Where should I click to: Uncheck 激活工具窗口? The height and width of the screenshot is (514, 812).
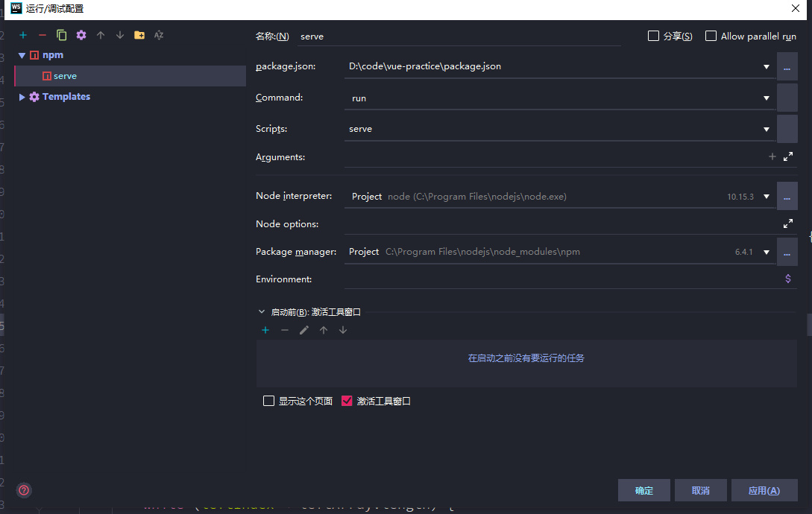[x=347, y=400]
